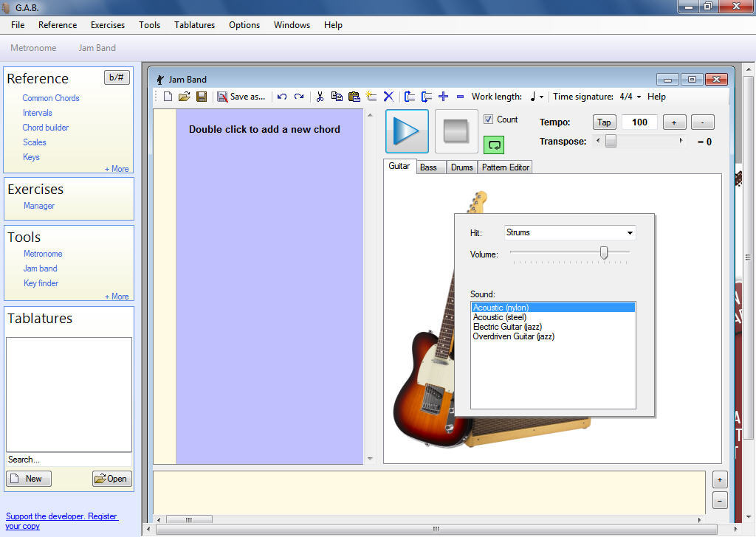
Task: Click the Paste toolbar icon
Action: click(354, 97)
